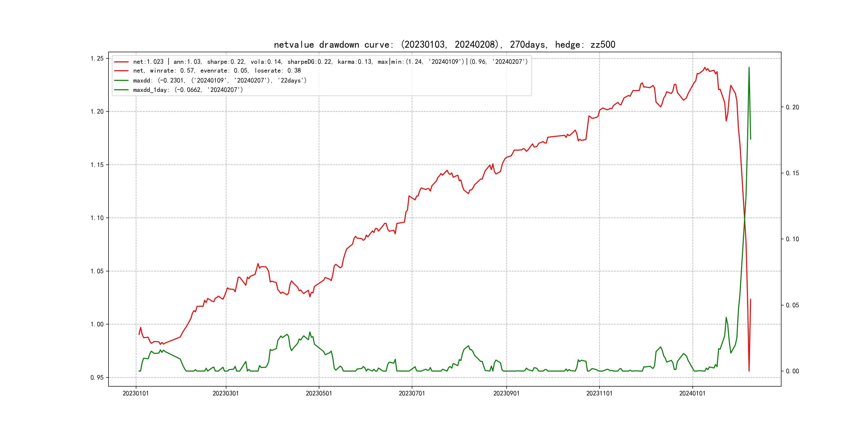
Task: Click the green maxdd legend line swatch
Action: (x=121, y=81)
